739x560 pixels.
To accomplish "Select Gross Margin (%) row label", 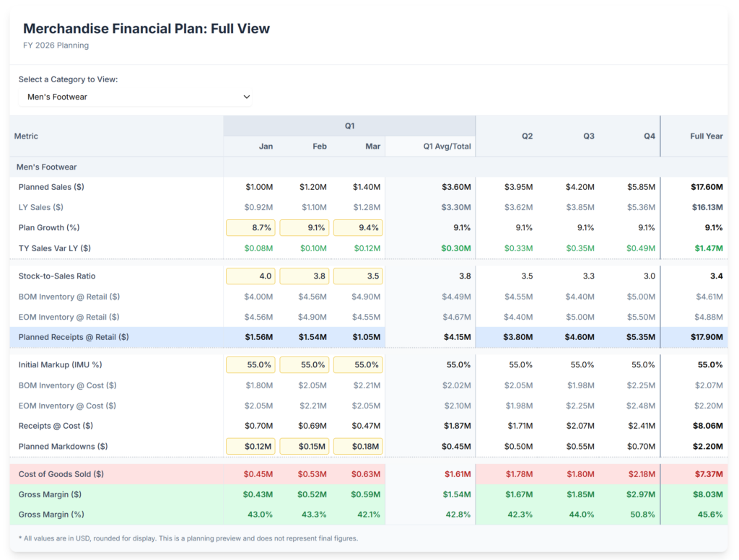I will point(51,515).
